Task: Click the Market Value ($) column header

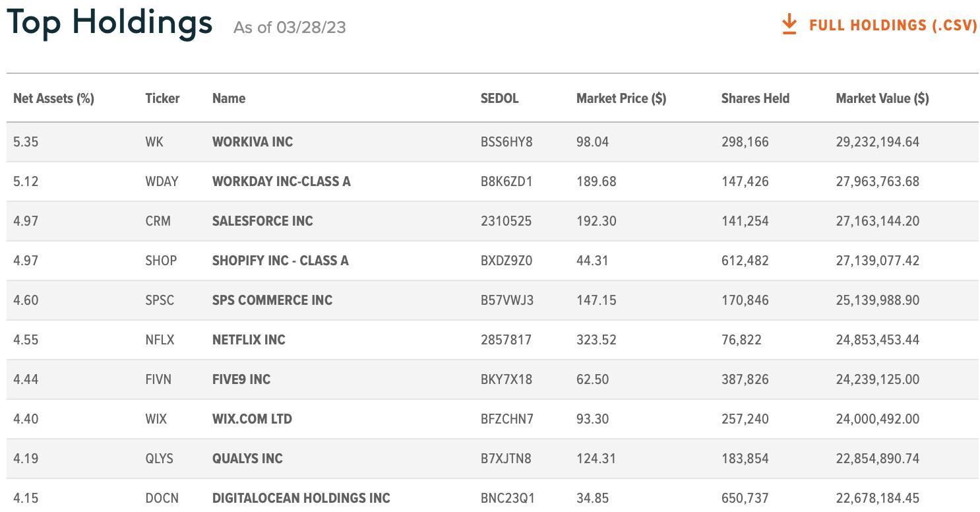Action: coord(882,98)
